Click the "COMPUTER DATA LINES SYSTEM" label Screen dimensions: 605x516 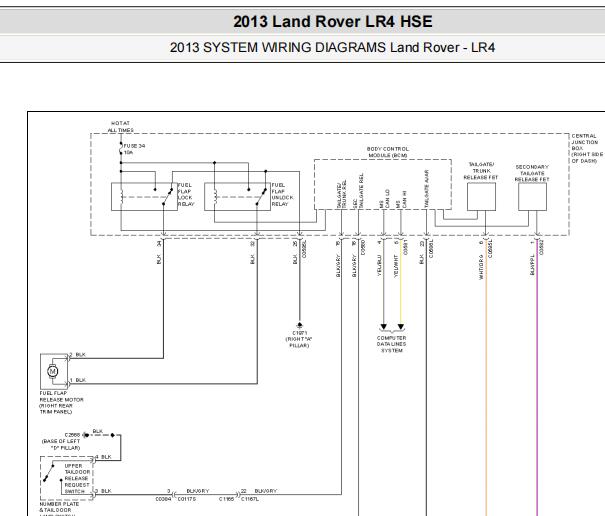(392, 344)
